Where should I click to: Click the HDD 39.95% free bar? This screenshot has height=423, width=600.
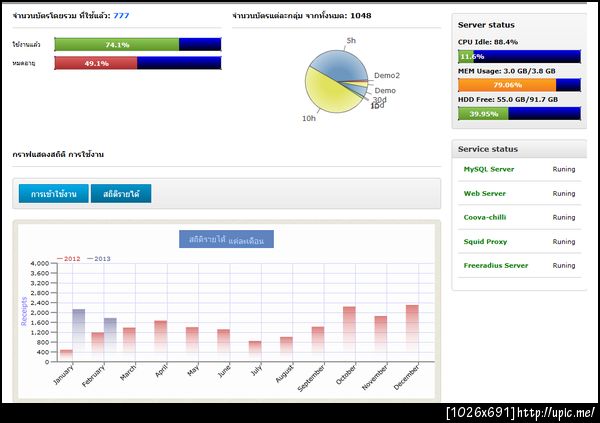coord(483,114)
